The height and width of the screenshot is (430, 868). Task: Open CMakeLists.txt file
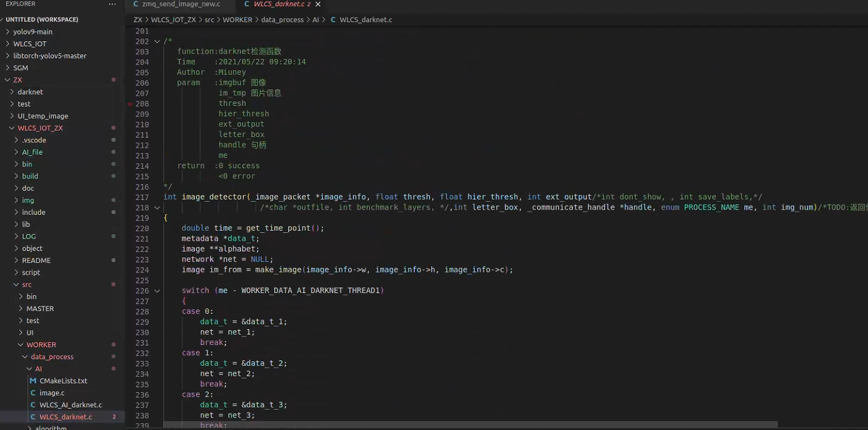(x=62, y=381)
